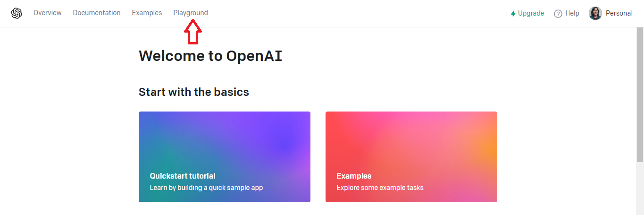Click 'Explore some example tasks' text
Image resolution: width=644 pixels, height=215 pixels.
[380, 188]
